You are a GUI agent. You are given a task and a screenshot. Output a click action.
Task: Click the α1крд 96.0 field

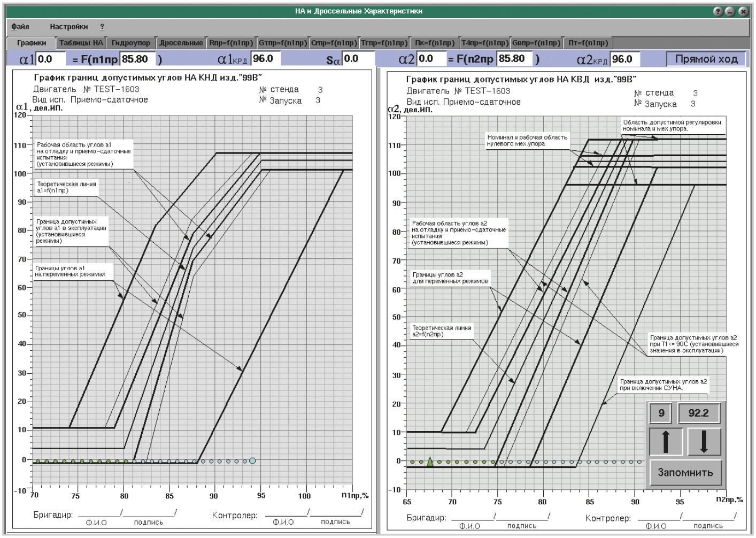point(266,59)
